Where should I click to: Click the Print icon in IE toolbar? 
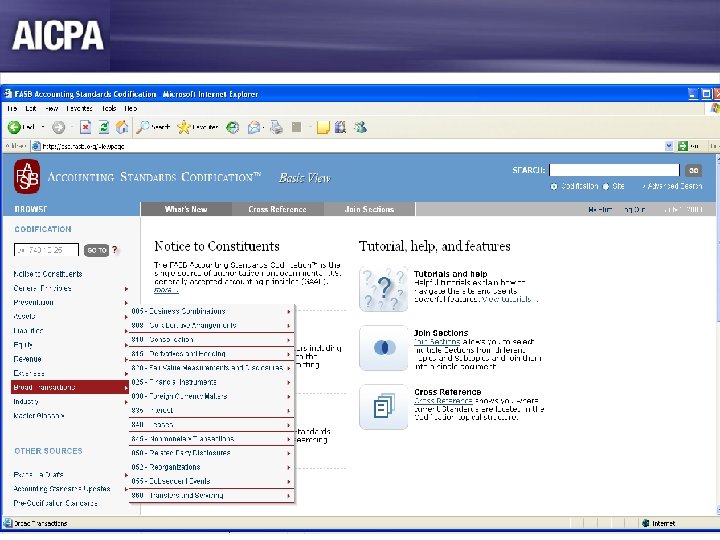pyautogui.click(x=276, y=127)
